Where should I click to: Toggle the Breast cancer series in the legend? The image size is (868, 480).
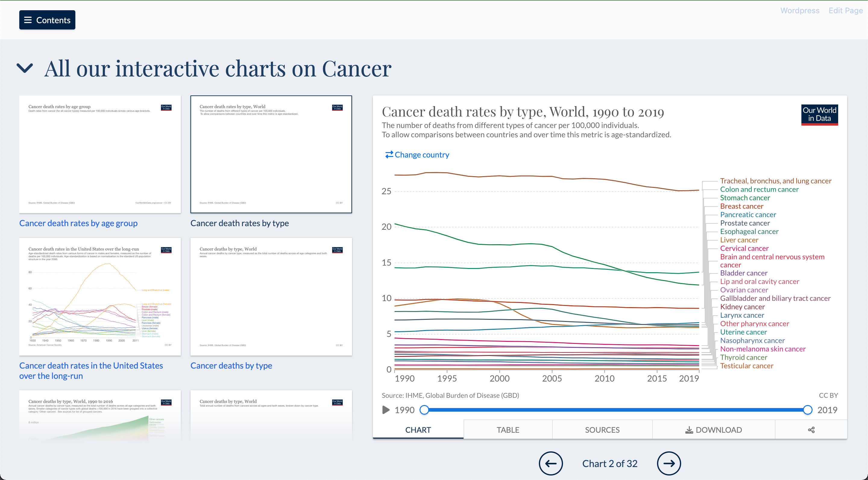[x=742, y=206]
